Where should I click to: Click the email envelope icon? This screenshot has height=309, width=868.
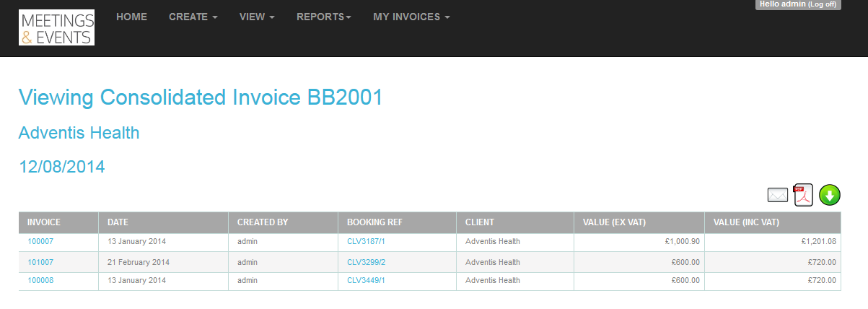pyautogui.click(x=777, y=195)
